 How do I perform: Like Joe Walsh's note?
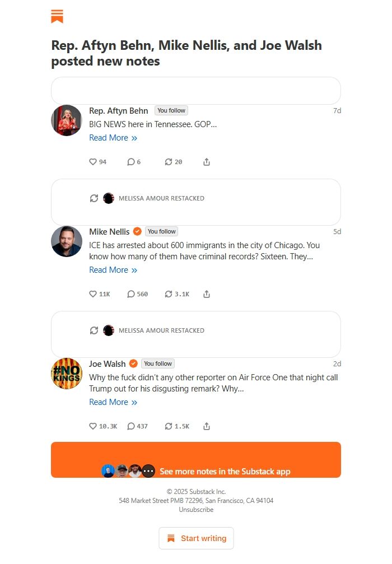click(93, 426)
